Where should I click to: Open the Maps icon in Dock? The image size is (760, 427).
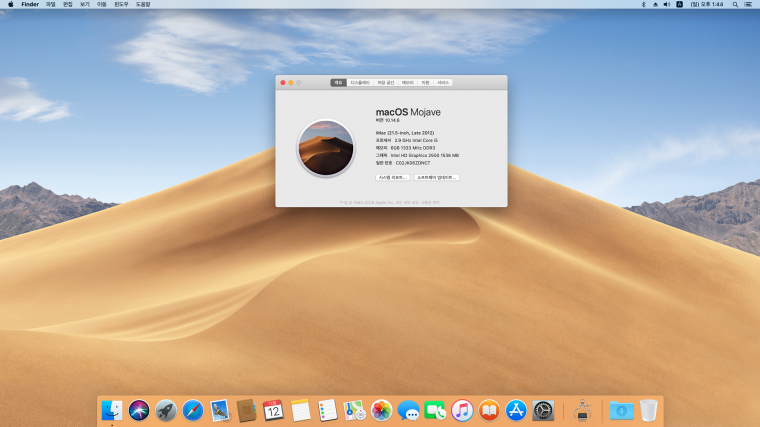(x=354, y=411)
